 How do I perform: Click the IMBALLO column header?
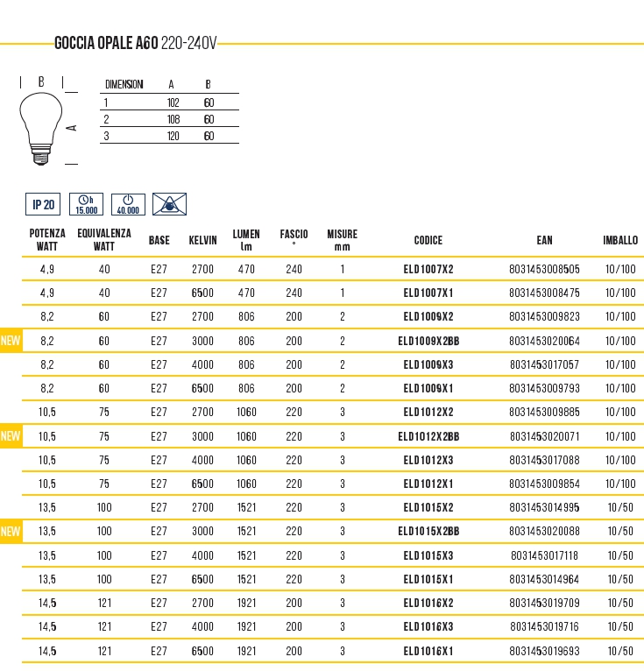(620, 240)
